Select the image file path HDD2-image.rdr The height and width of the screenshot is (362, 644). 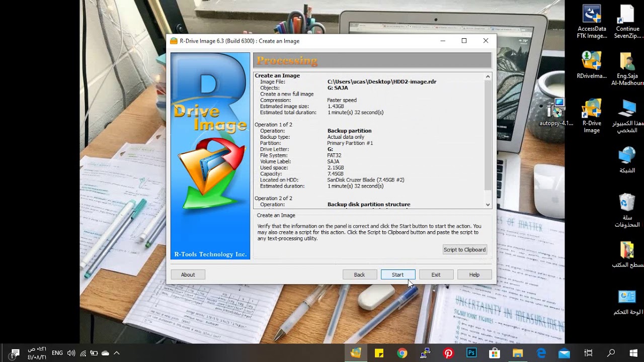[382, 81]
